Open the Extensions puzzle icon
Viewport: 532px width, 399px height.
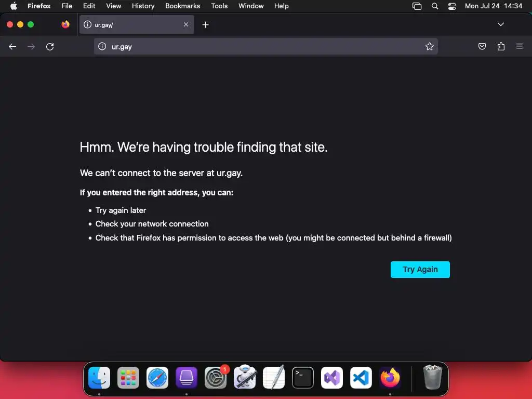[501, 46]
